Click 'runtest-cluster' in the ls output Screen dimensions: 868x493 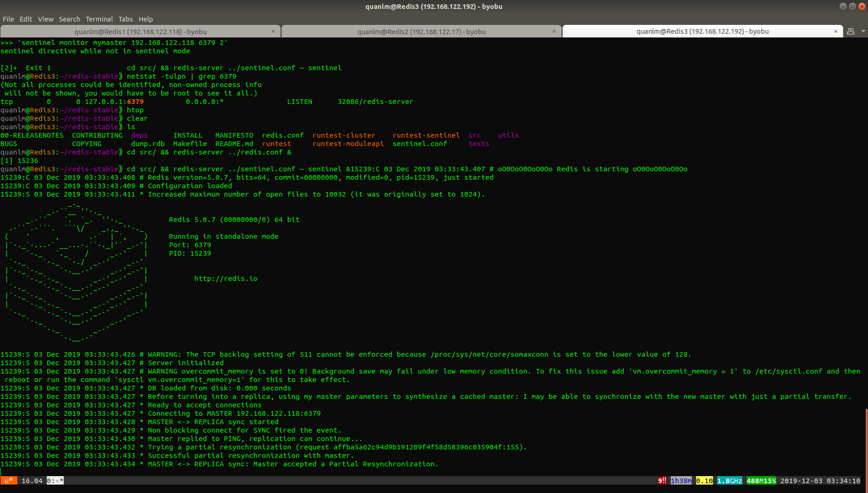(344, 135)
